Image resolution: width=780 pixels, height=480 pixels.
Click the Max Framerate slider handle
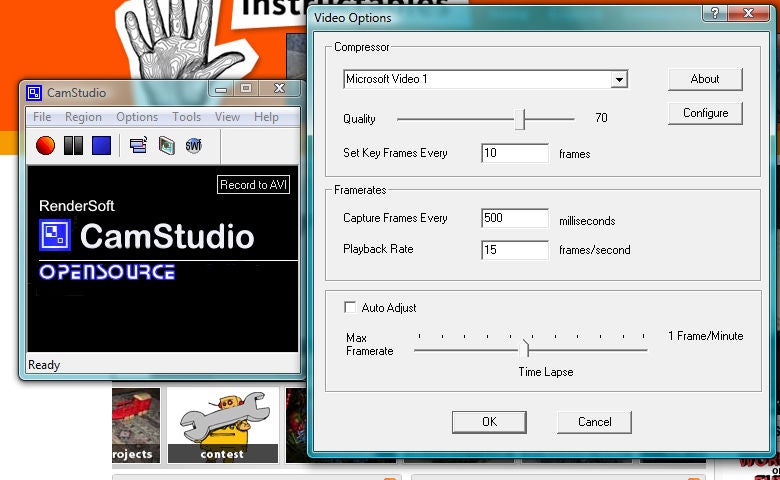coord(525,349)
